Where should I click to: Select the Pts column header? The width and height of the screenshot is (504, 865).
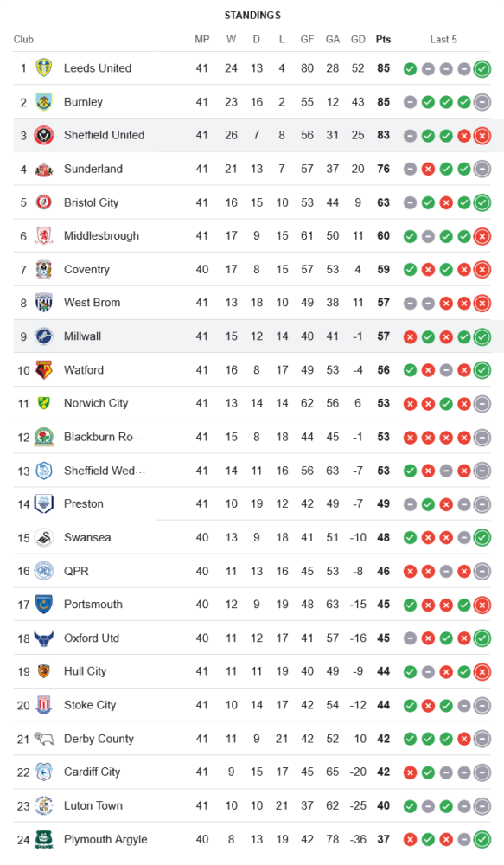[x=383, y=39]
